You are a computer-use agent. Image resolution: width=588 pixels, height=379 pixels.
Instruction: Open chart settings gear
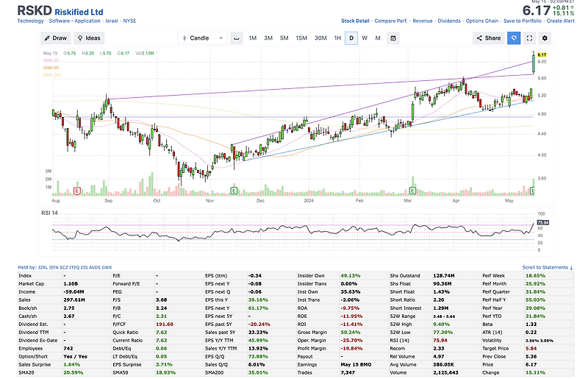click(545, 38)
